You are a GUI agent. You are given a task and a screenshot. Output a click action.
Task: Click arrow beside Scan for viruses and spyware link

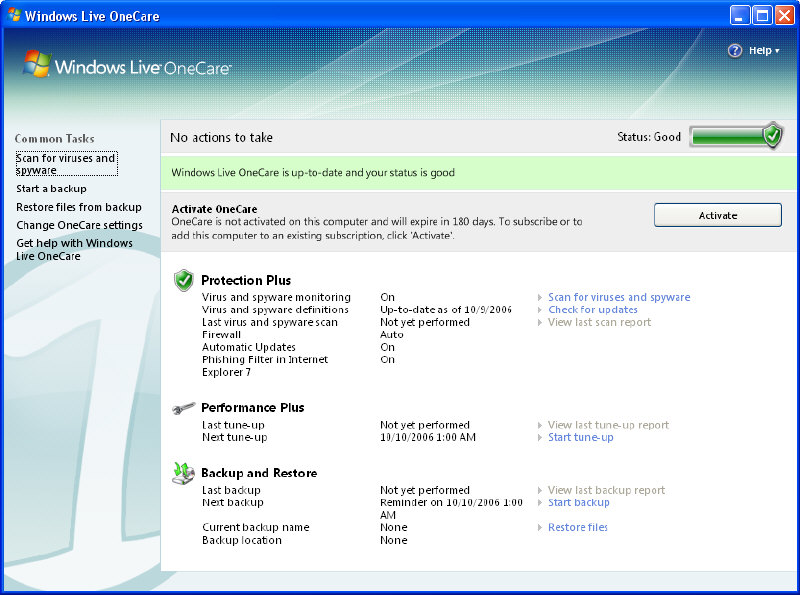click(540, 298)
